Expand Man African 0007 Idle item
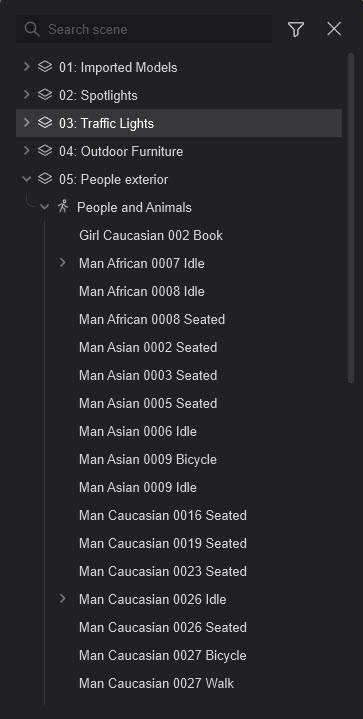The width and height of the screenshot is (363, 719). pyautogui.click(x=63, y=263)
